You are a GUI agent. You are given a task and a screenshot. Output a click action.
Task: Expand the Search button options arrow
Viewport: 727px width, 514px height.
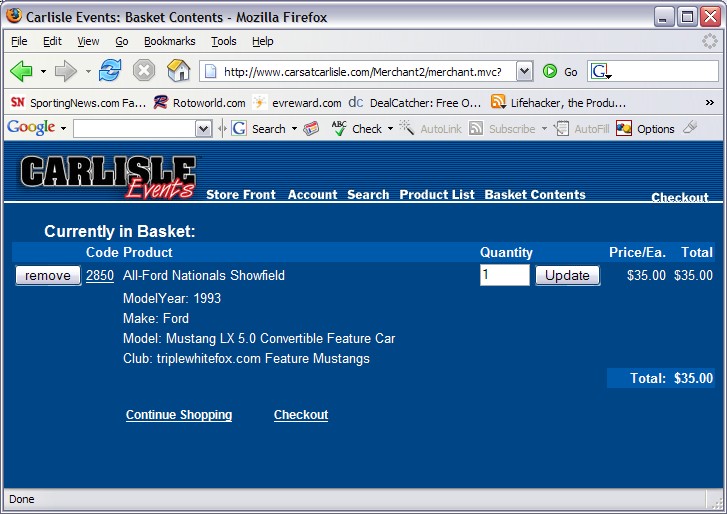[x=294, y=128]
